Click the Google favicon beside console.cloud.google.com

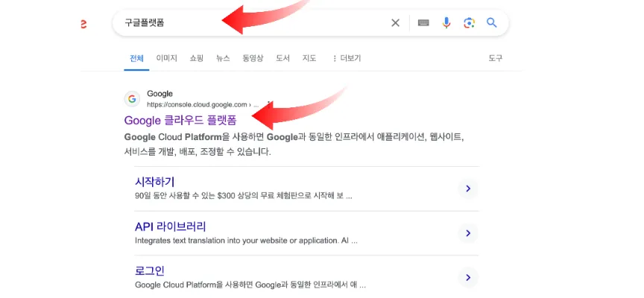[132, 99]
